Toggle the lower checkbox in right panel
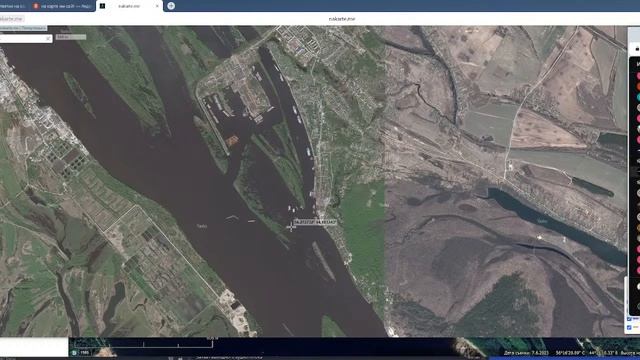Image resolution: width=640 pixels, height=360 pixels. [629, 327]
